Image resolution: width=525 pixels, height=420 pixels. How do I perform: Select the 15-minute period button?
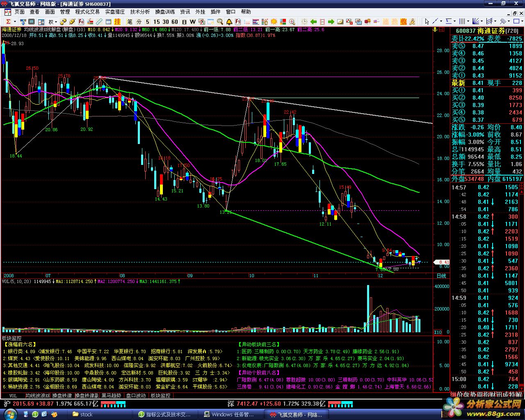point(157,22)
